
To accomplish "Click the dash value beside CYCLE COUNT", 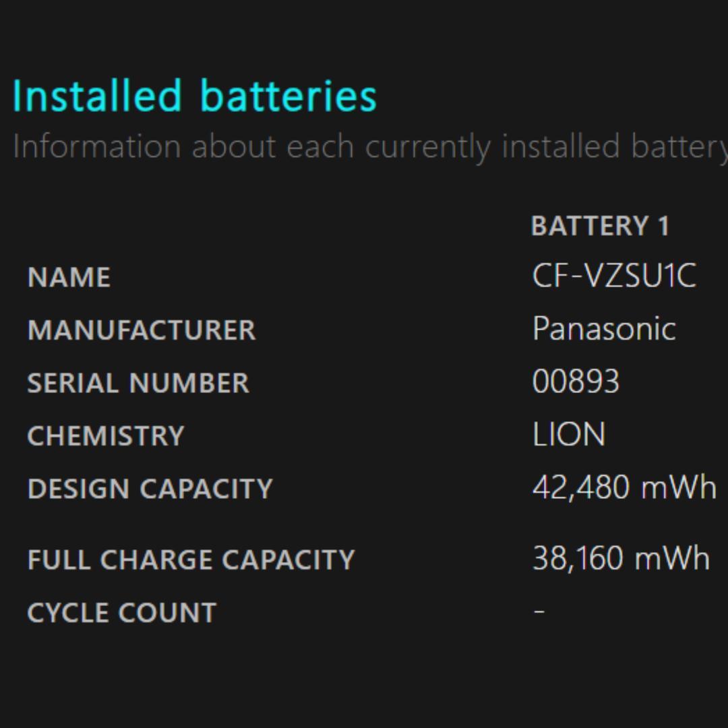I will (x=539, y=611).
